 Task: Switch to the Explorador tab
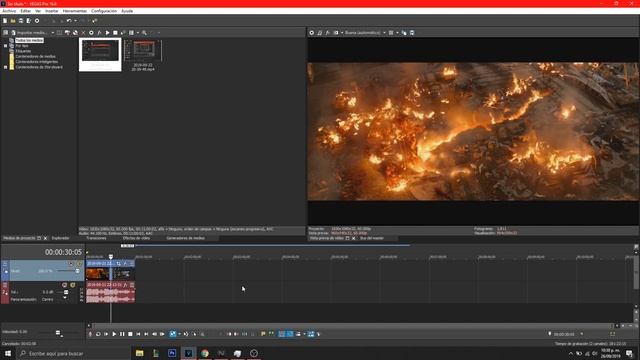click(60, 238)
